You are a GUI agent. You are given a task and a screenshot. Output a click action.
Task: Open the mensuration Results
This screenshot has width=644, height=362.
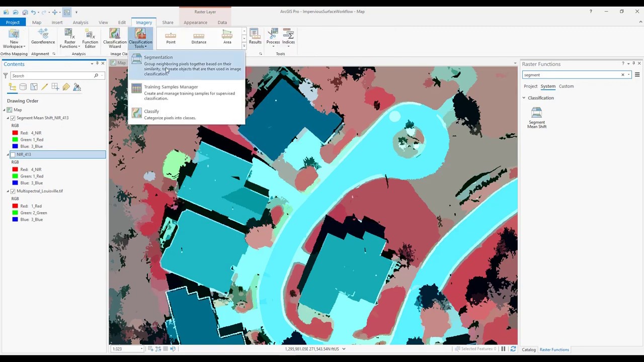pos(255,37)
